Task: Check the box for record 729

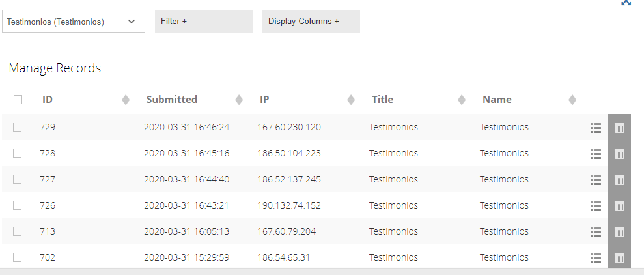Action: point(17,127)
